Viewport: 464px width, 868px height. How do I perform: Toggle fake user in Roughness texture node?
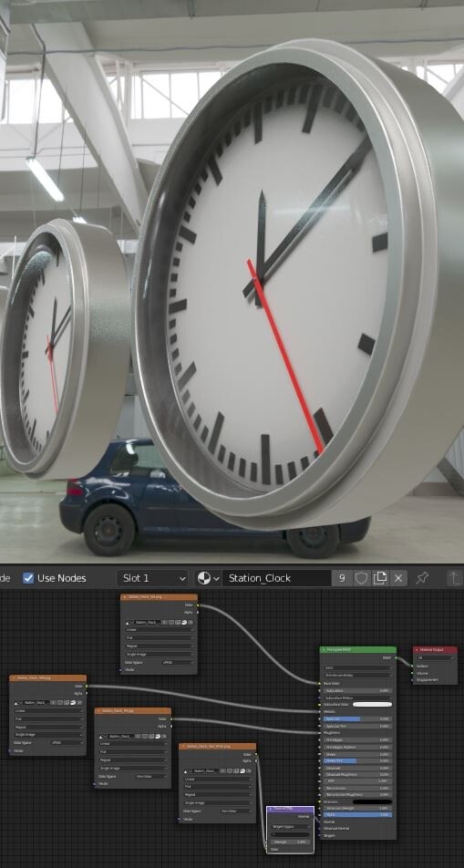(x=145, y=737)
